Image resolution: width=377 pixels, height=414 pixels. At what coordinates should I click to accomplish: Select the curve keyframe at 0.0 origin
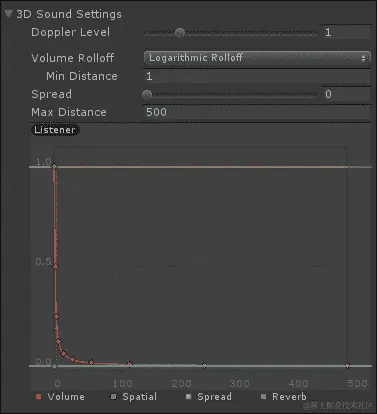55,366
